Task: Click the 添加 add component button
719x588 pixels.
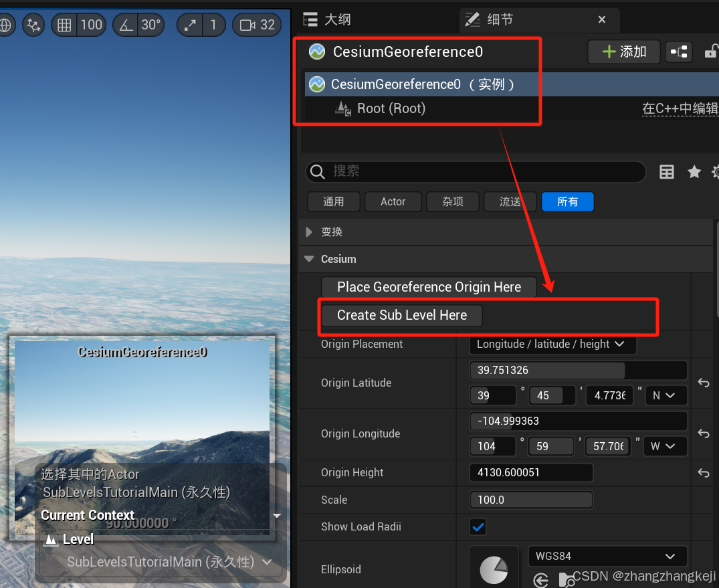Action: (623, 52)
